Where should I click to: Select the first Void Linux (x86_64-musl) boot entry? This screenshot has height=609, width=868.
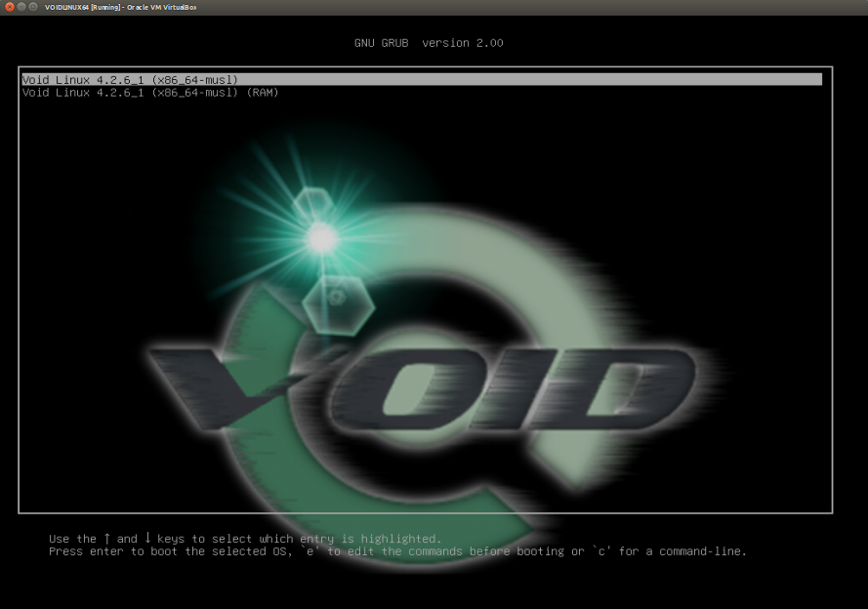point(130,79)
